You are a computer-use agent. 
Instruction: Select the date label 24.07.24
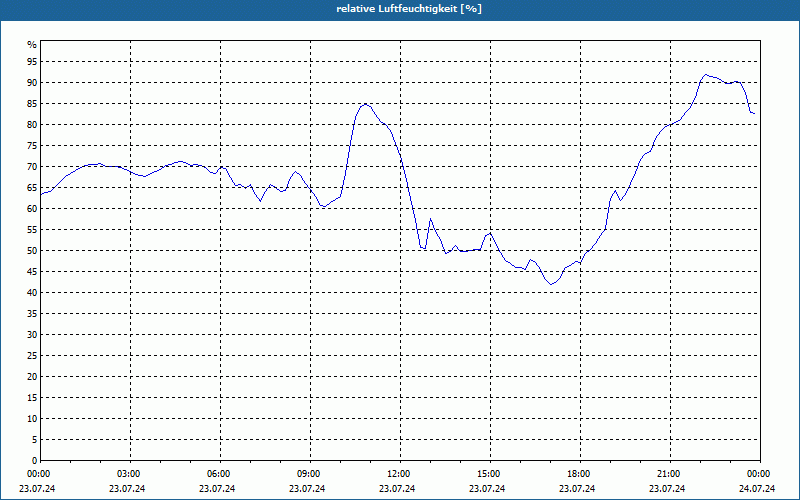tap(757, 489)
